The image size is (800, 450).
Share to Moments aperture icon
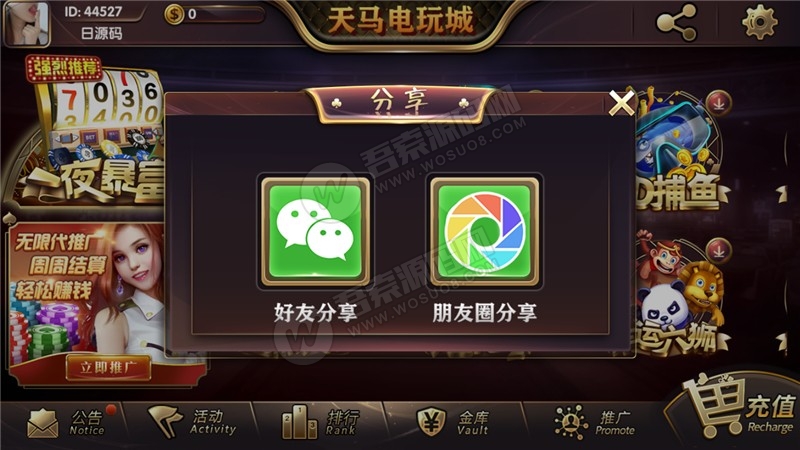[x=484, y=231]
